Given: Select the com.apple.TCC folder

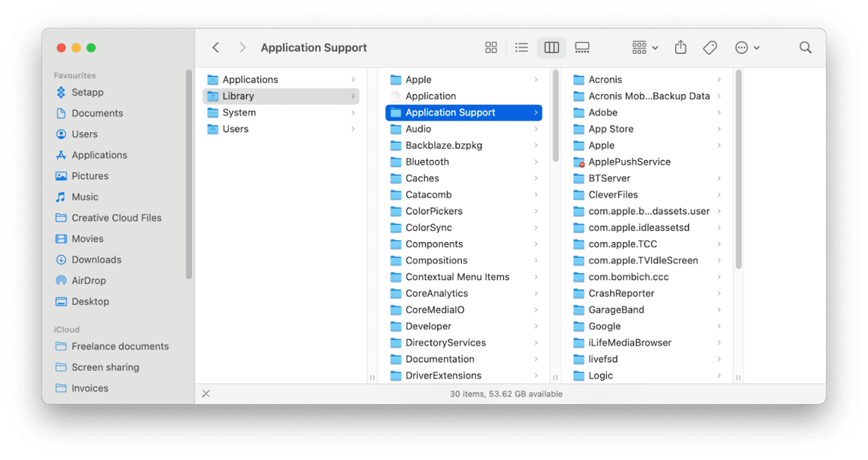Looking at the screenshot, I should 647,244.
